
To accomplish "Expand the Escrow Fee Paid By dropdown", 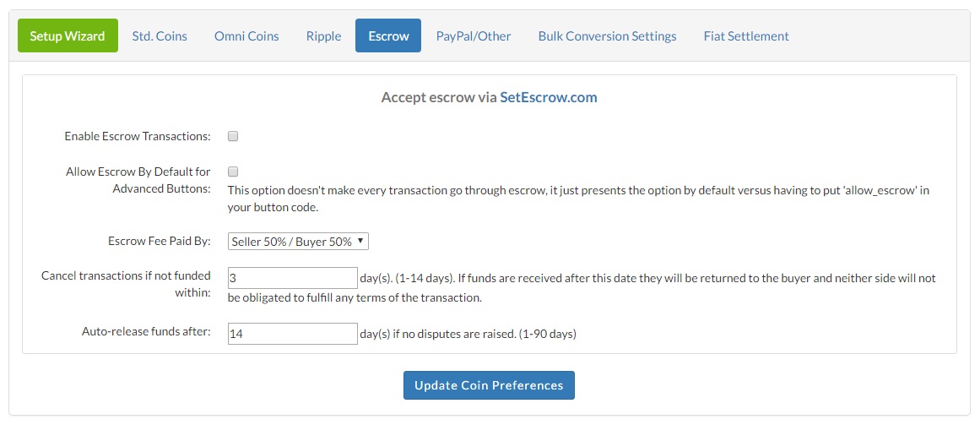I will (x=298, y=242).
